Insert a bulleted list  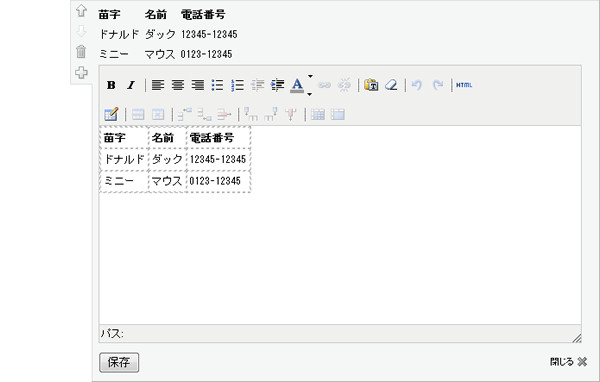[217, 85]
